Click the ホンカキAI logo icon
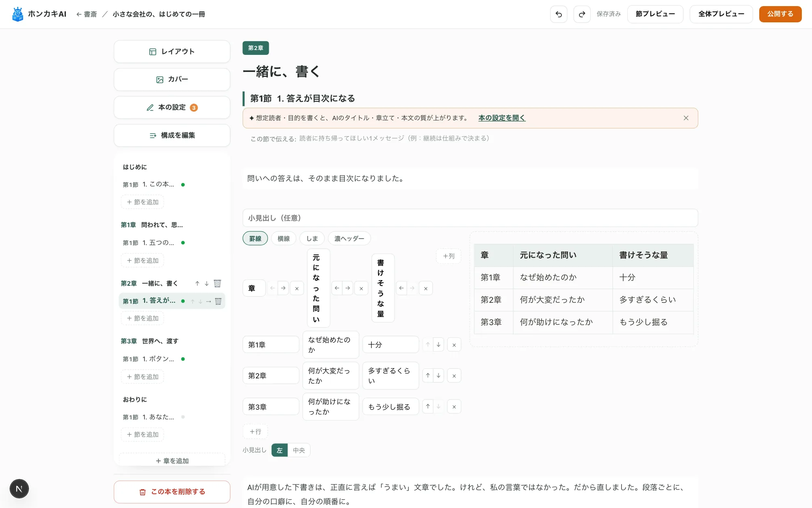Viewport: 812px width, 508px height. click(17, 14)
